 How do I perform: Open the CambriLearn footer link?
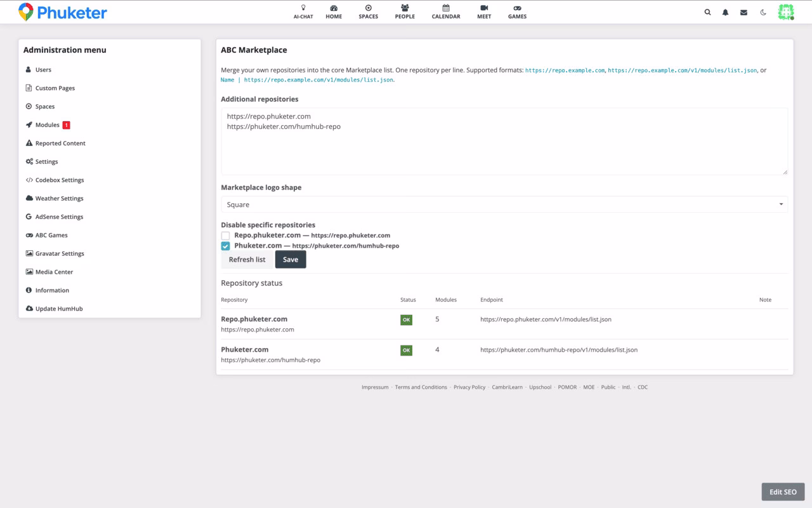click(507, 387)
